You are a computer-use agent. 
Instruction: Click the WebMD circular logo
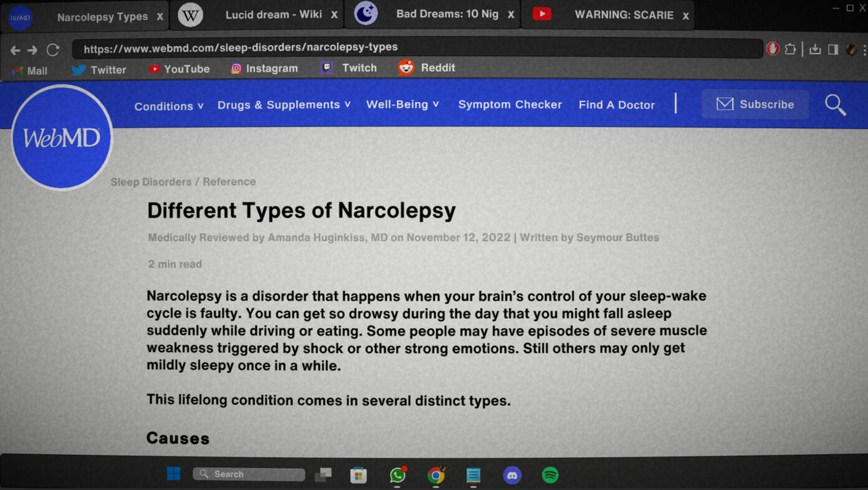tap(62, 138)
